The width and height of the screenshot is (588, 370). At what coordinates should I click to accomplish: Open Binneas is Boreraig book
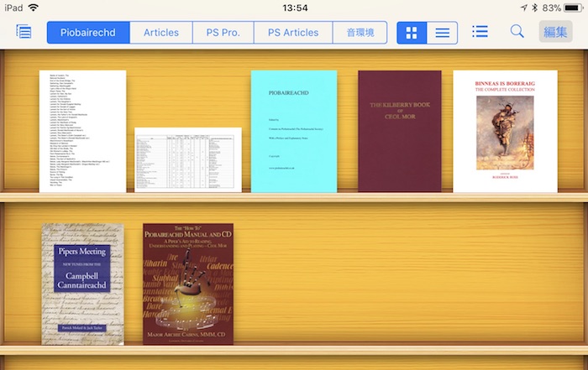[x=505, y=131]
